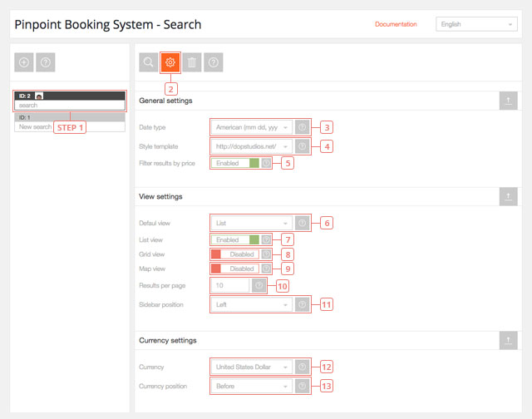Open the left panel help icon

pyautogui.click(x=47, y=62)
